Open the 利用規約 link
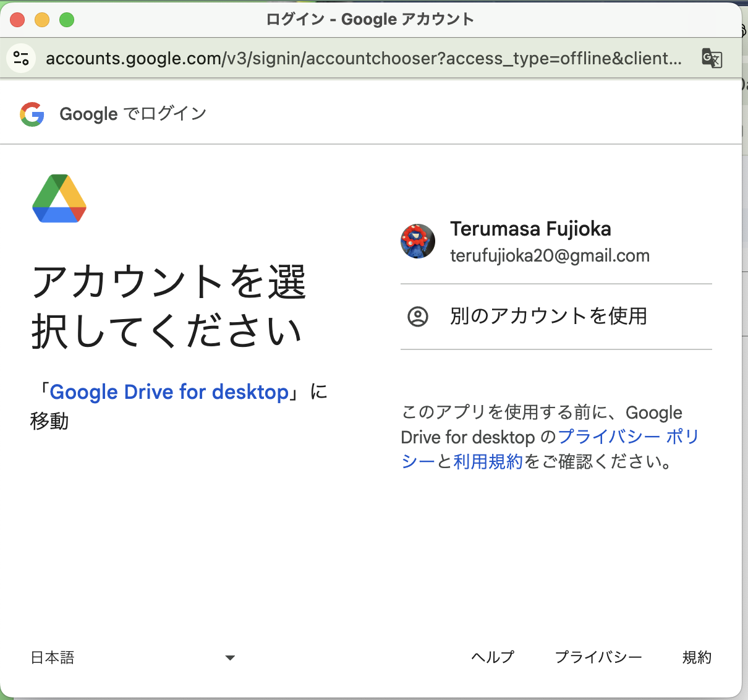The width and height of the screenshot is (748, 700). pyautogui.click(x=488, y=462)
